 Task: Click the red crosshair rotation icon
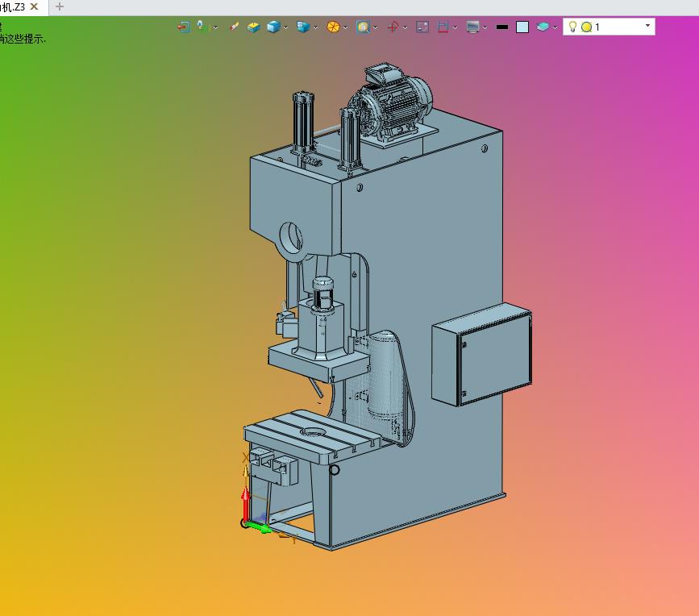pyautogui.click(x=393, y=27)
